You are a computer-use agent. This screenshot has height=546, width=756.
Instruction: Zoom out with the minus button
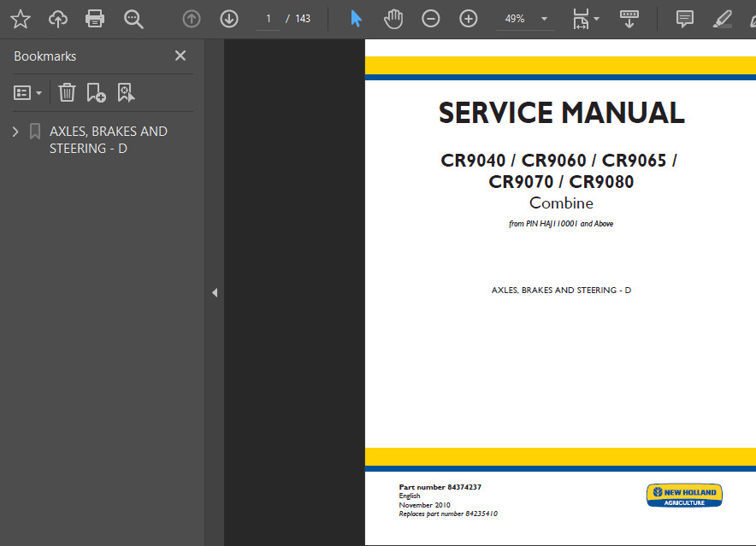[x=430, y=20]
